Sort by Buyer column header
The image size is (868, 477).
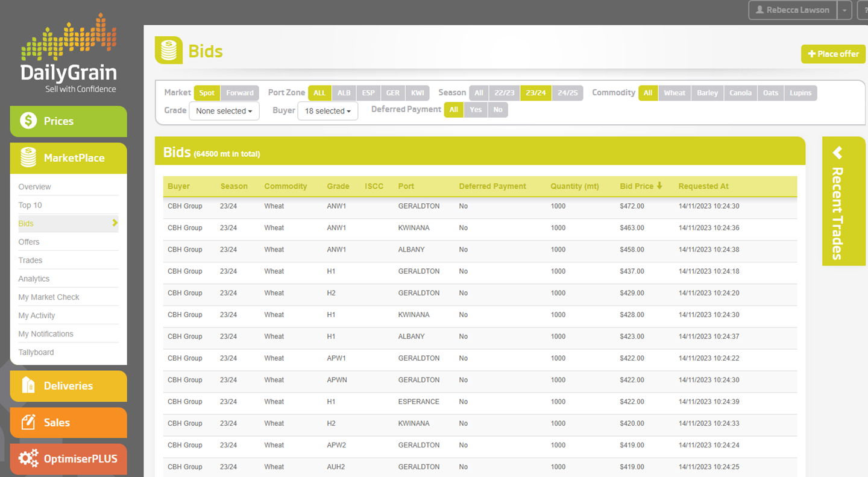178,186
